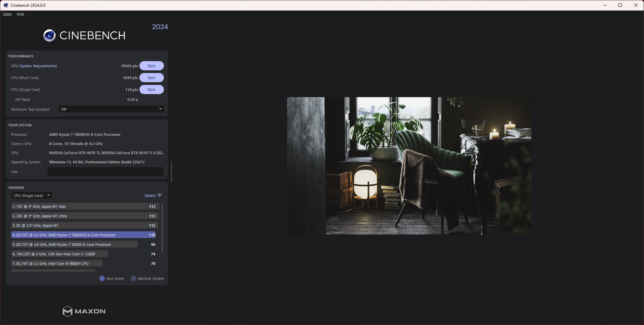The height and width of the screenshot is (325, 644).
Task: Start the GPU benchmark
Action: pos(152,66)
